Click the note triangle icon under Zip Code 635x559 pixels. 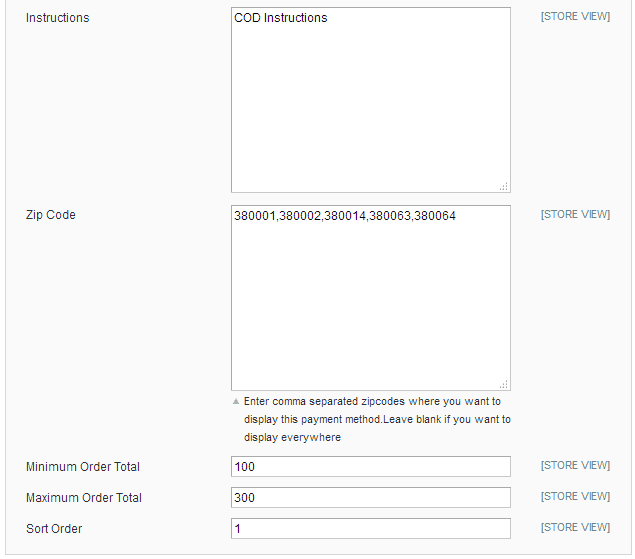pos(236,402)
